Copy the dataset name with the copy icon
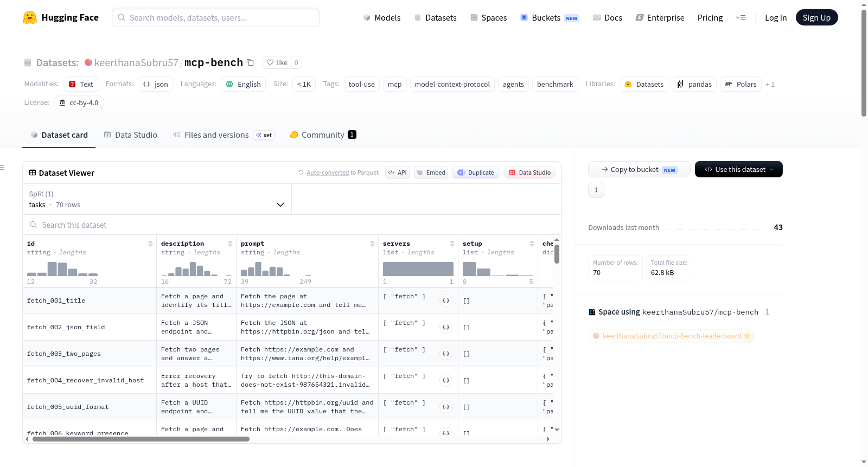Screen dimensions: 868x467 tap(250, 62)
